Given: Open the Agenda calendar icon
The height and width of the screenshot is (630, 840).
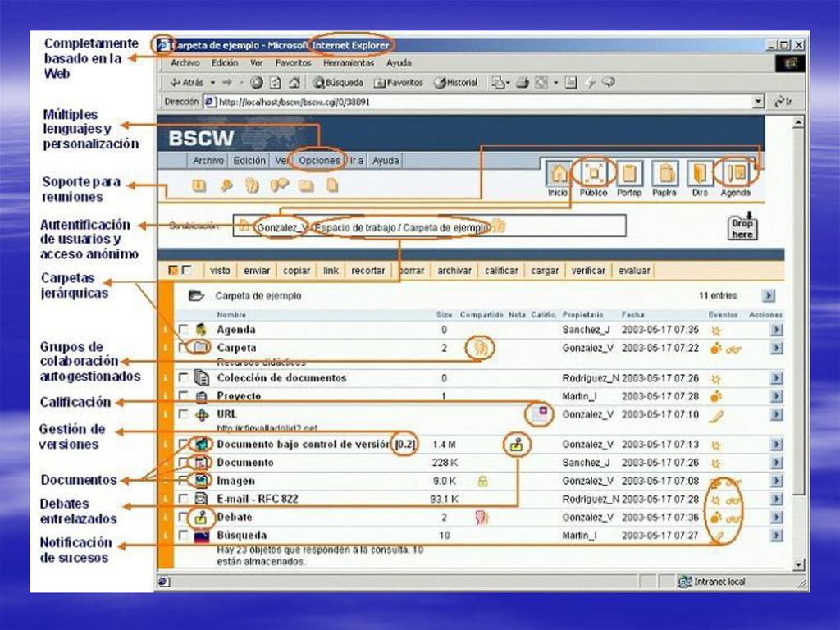Looking at the screenshot, I should point(736,174).
